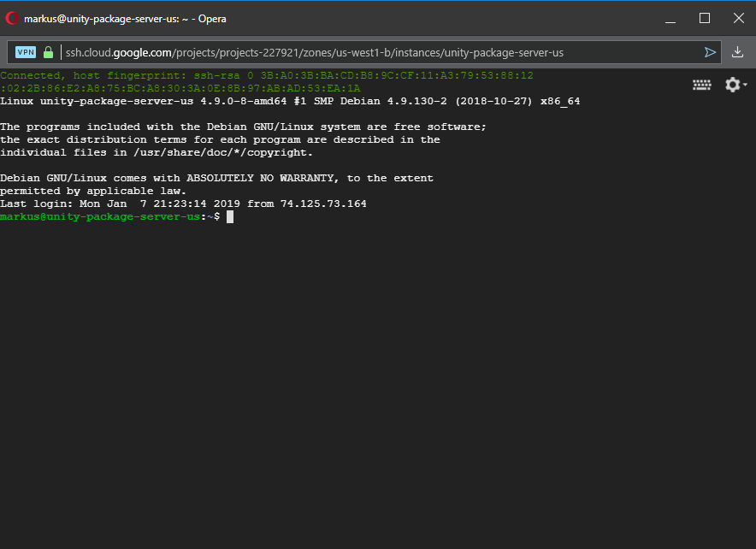This screenshot has width=756, height=549.
Task: Click the terminal cursor at the prompt
Action: click(x=230, y=217)
